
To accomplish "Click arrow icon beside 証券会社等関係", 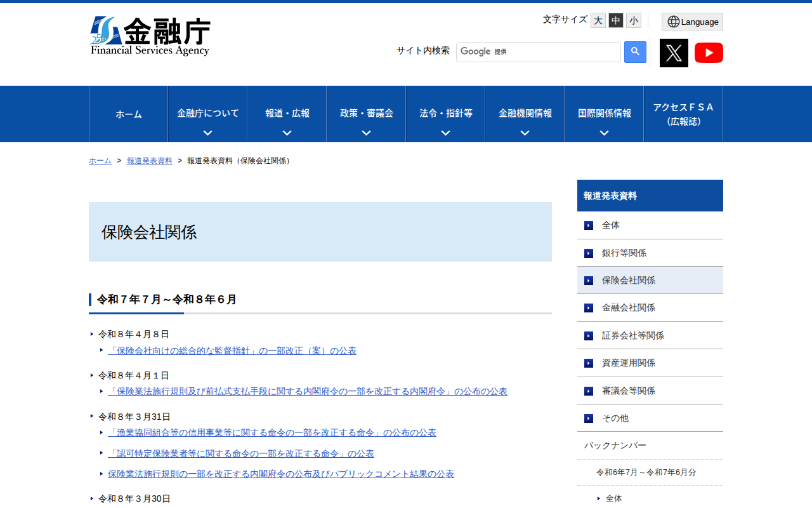I will (589, 336).
